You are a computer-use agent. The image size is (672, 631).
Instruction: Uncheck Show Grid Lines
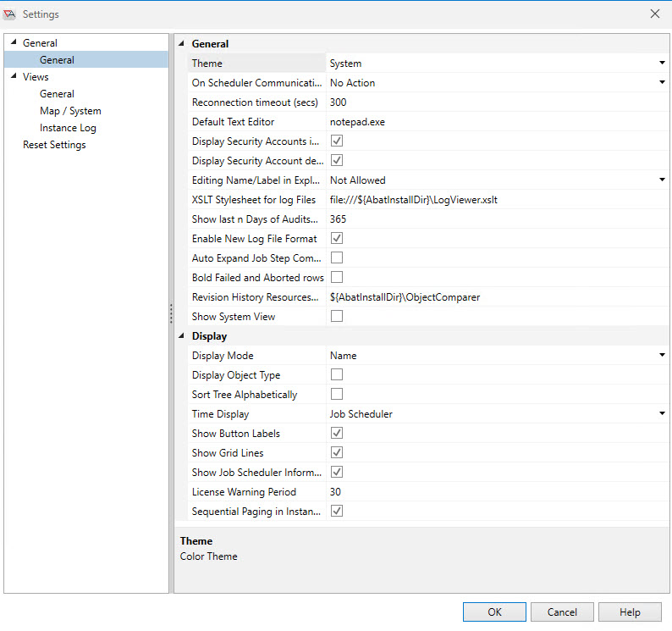(x=337, y=453)
